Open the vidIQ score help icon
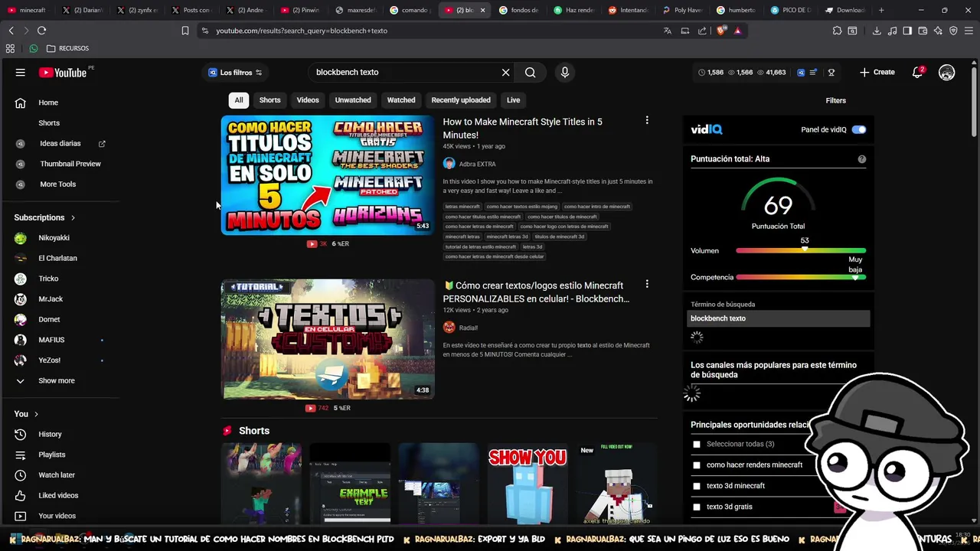The width and height of the screenshot is (980, 551). pos(862,159)
